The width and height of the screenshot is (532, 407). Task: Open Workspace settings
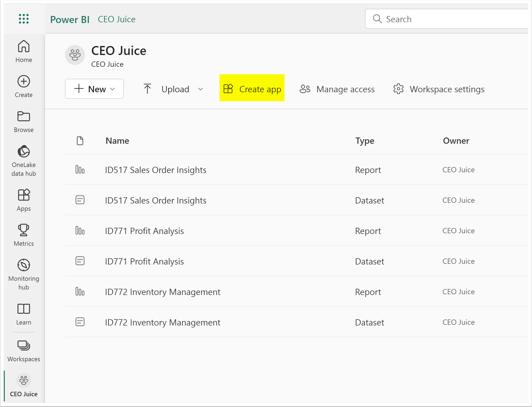439,89
